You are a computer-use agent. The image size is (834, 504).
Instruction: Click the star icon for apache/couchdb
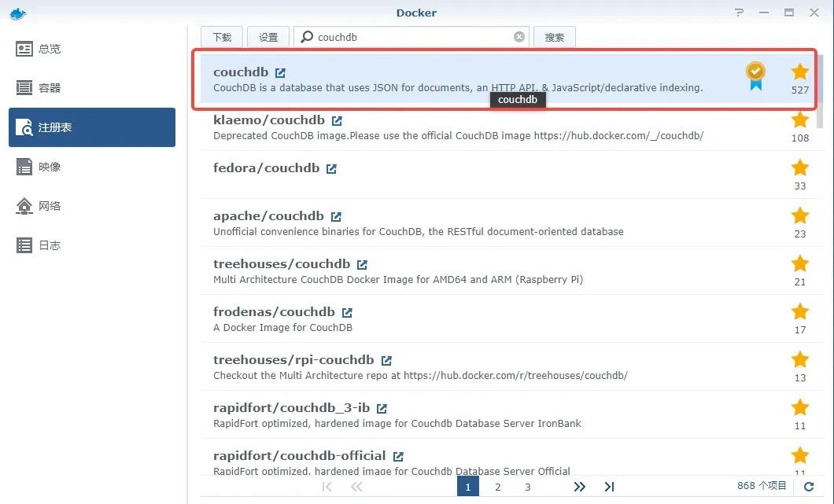(x=800, y=215)
